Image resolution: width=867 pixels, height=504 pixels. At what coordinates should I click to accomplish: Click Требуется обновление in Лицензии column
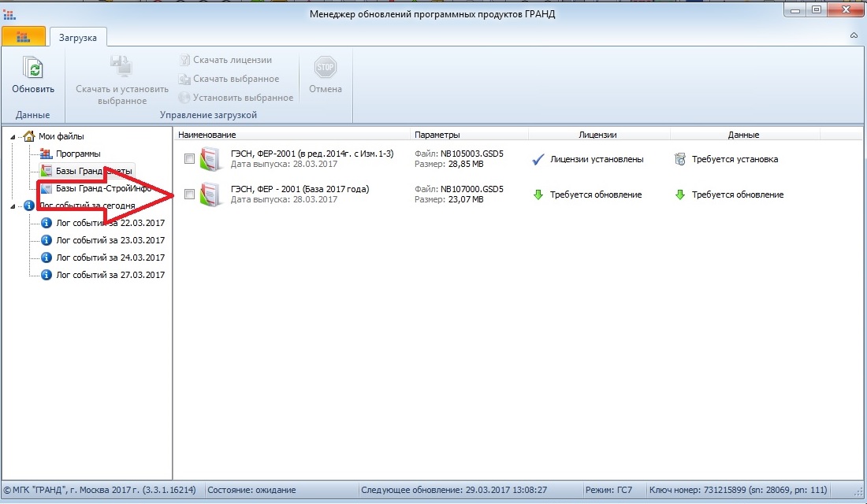[x=596, y=195]
